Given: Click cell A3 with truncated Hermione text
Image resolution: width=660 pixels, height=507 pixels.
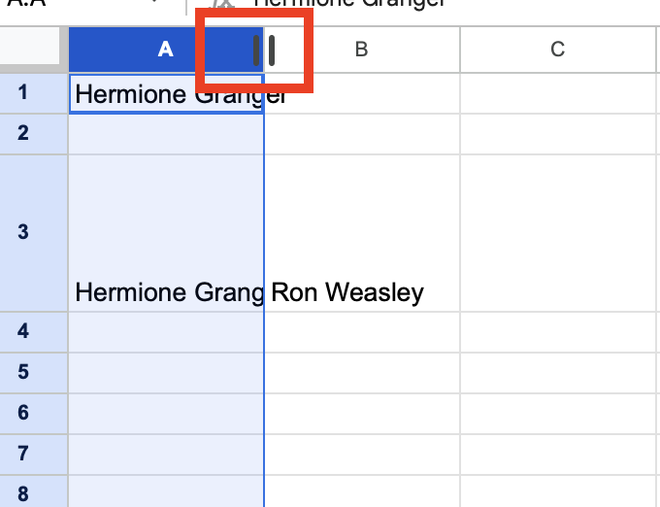Looking at the screenshot, I should click(166, 292).
